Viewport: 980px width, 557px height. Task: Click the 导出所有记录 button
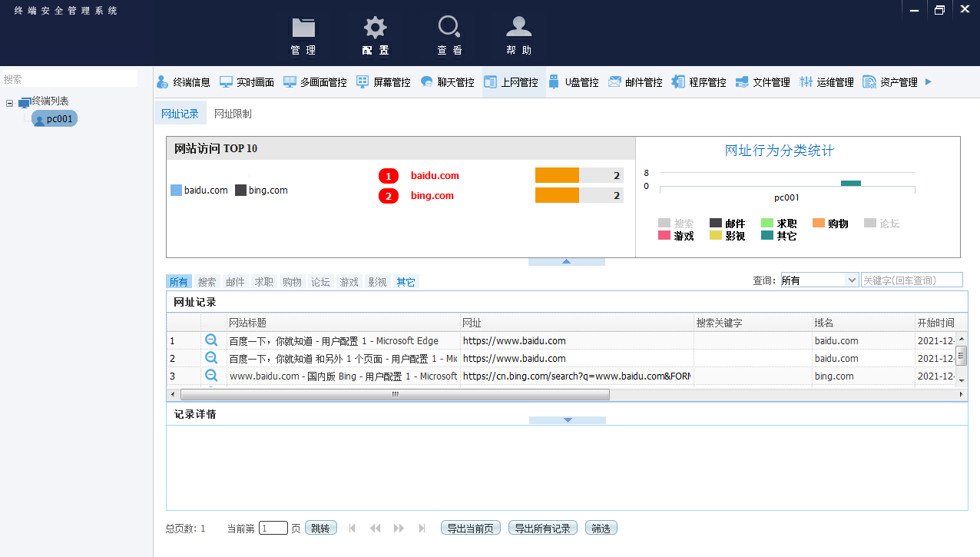point(542,528)
